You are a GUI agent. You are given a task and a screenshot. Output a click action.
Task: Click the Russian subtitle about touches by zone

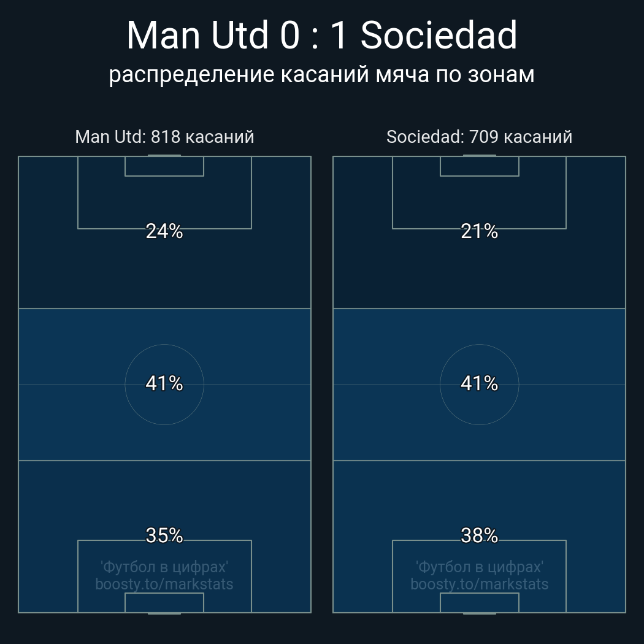(321, 75)
